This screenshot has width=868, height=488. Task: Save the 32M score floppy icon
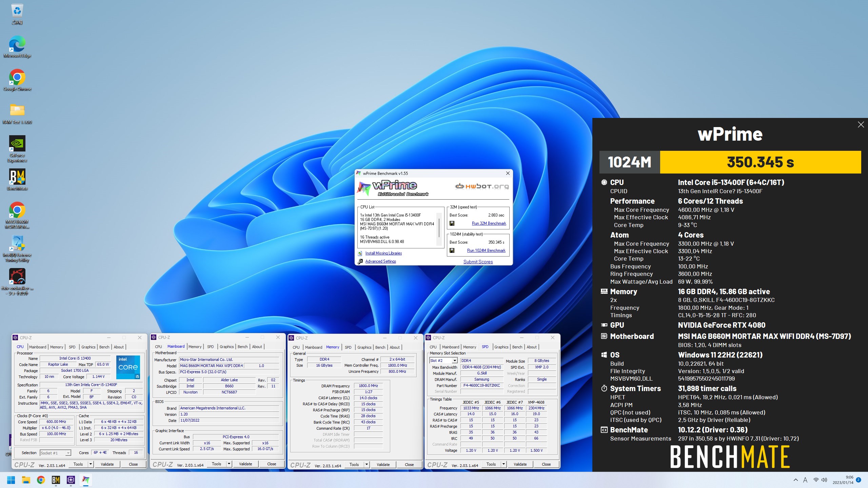pyautogui.click(x=452, y=223)
